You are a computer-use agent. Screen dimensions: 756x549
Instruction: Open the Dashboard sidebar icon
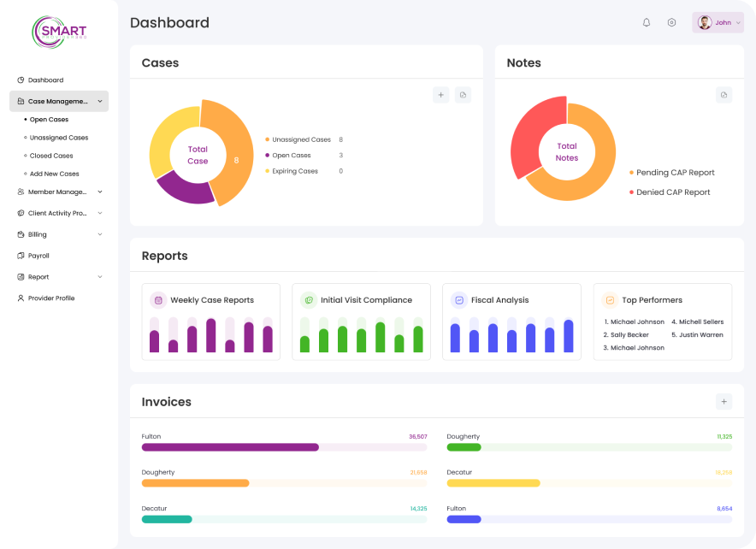pos(21,80)
